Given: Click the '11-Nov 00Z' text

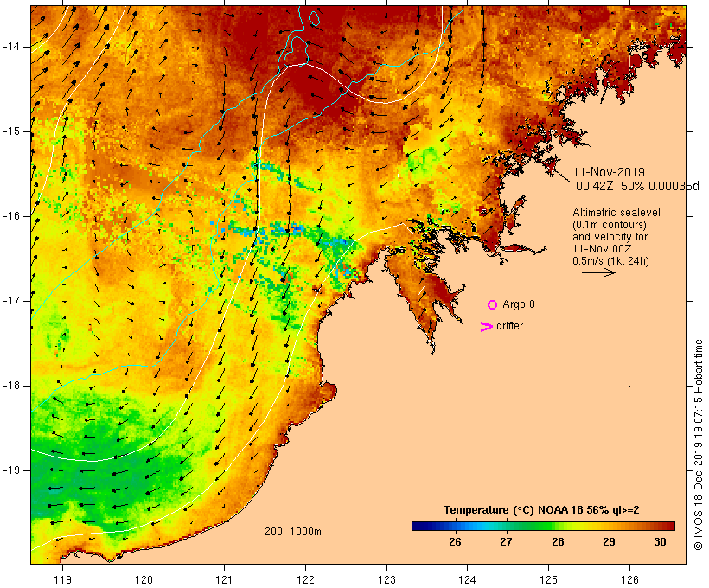Looking at the screenshot, I should pos(602,249).
